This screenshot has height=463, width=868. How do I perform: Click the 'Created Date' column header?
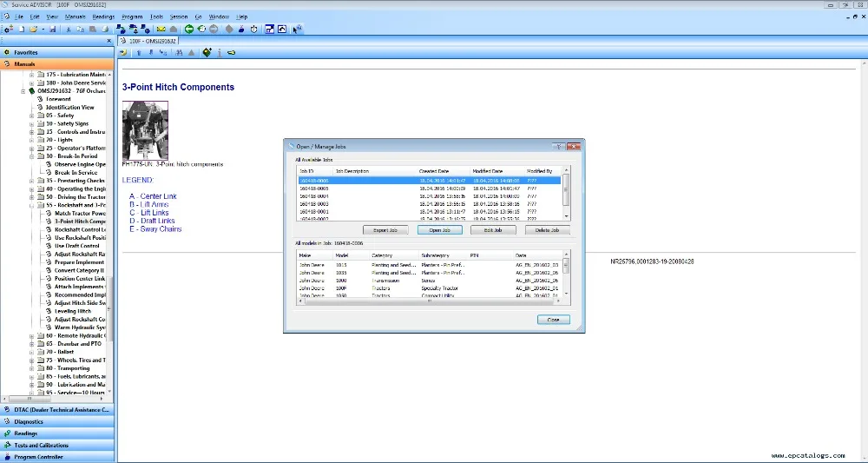coord(443,171)
